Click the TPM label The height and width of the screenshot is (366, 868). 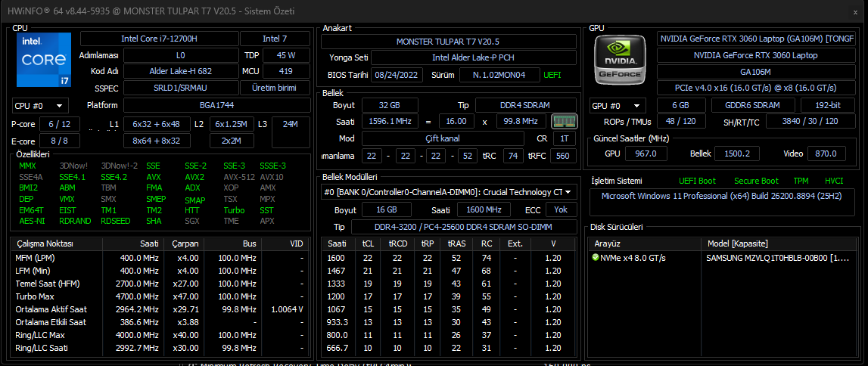801,181
